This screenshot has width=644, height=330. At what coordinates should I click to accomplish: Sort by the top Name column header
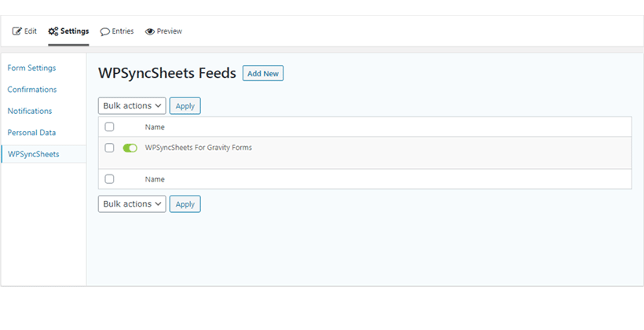155,127
